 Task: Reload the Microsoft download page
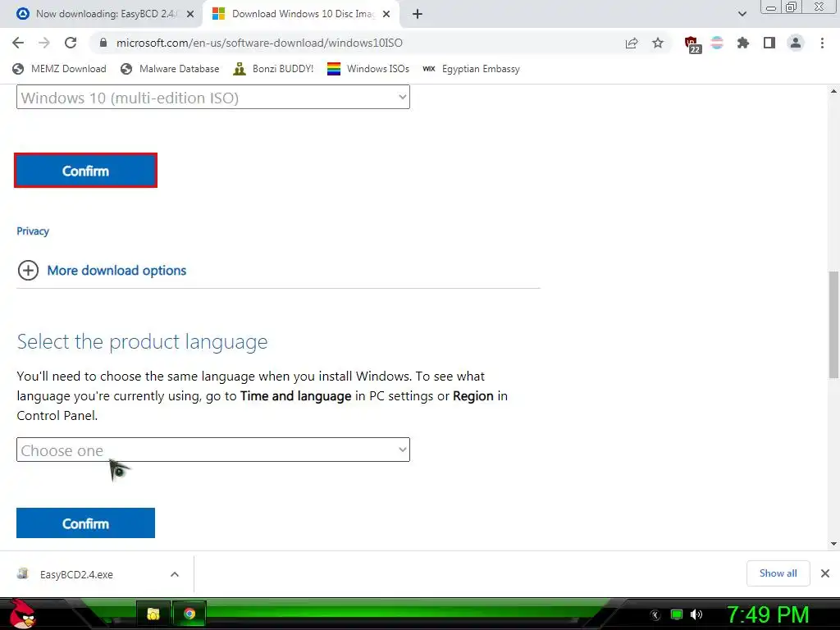tap(71, 43)
